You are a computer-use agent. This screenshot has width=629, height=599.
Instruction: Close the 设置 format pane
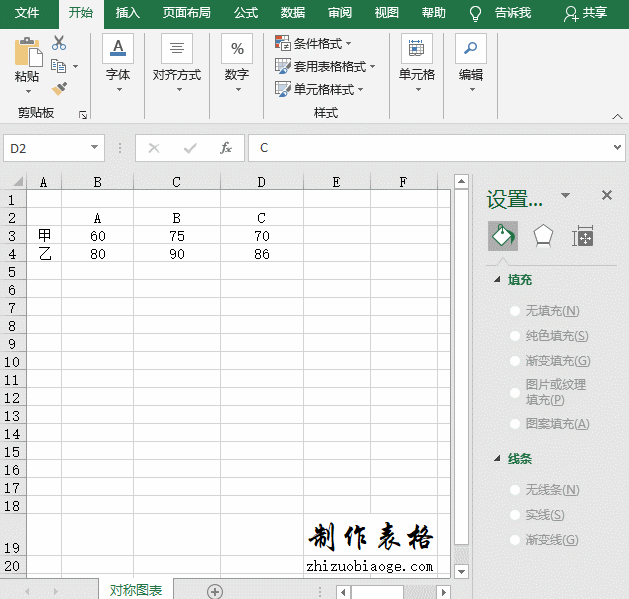pos(607,195)
